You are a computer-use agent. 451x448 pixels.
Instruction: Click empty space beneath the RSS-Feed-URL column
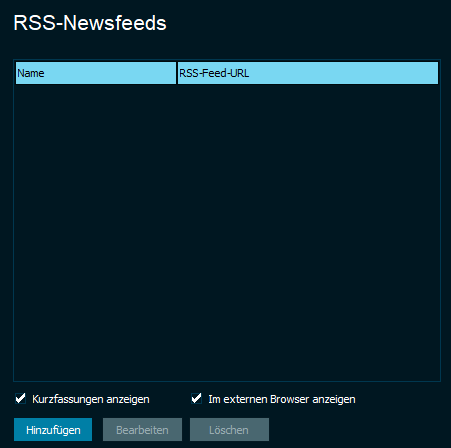point(308,232)
